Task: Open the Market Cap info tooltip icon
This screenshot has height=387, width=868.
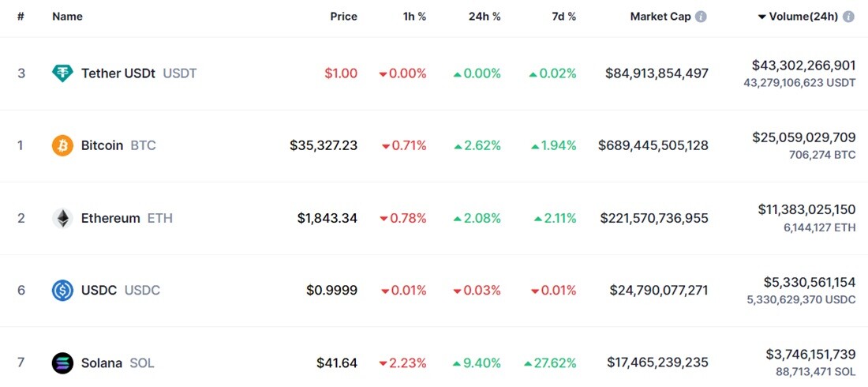Action: [x=701, y=17]
